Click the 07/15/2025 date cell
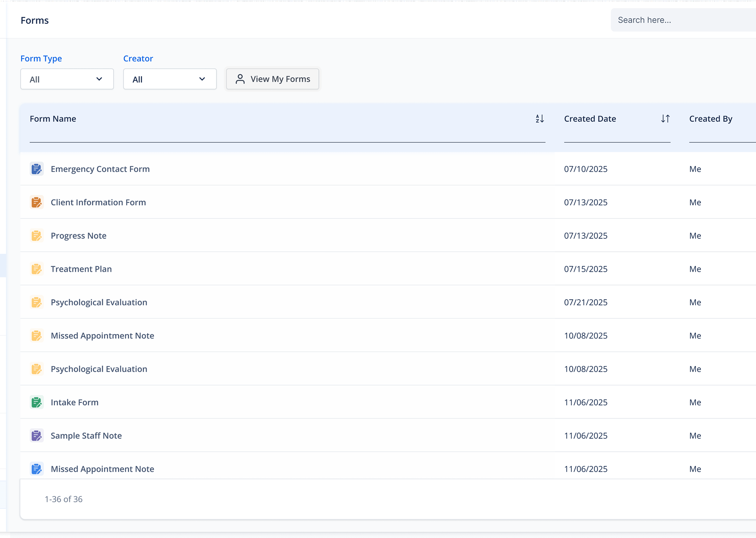Screen dimensions: 756x538 pyautogui.click(x=586, y=269)
